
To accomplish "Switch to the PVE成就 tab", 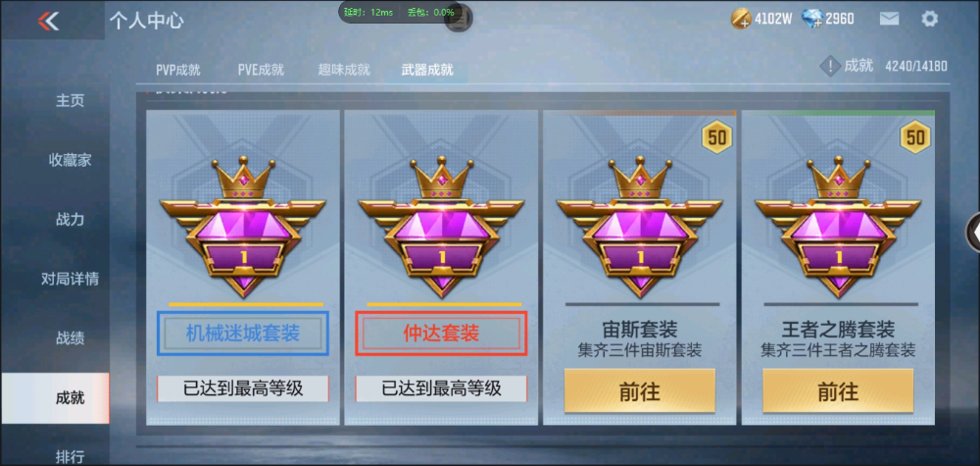I will (x=261, y=70).
